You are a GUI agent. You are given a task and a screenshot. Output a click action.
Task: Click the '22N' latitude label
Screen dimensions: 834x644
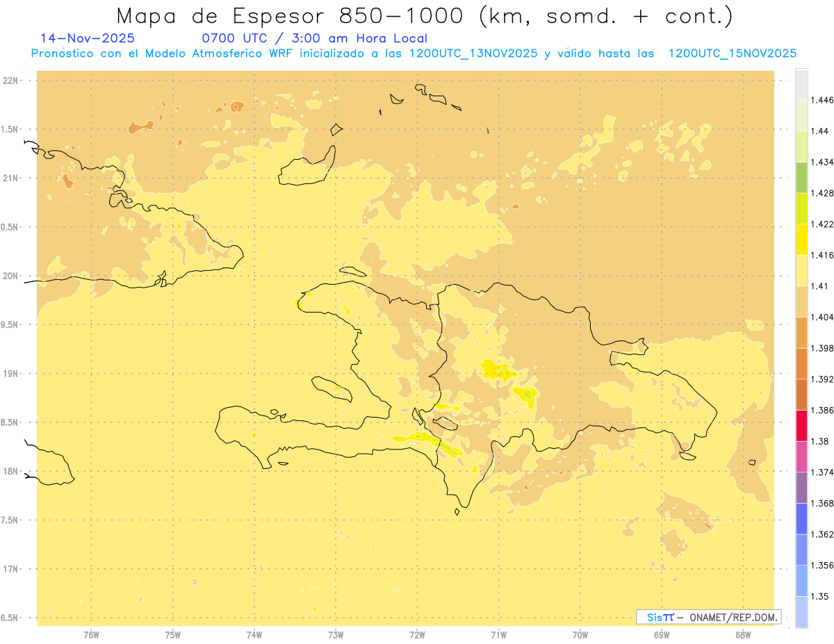(11, 81)
